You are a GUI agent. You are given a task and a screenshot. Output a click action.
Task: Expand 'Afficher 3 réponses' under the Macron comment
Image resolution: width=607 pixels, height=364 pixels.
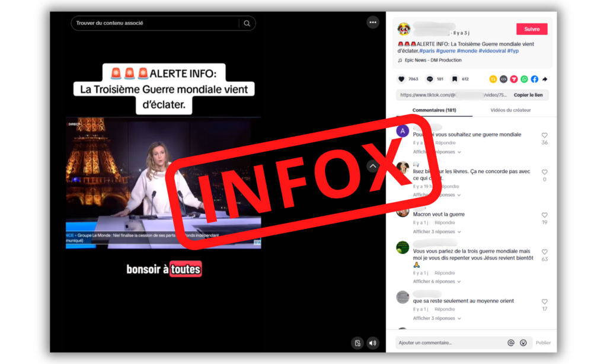coord(436,232)
